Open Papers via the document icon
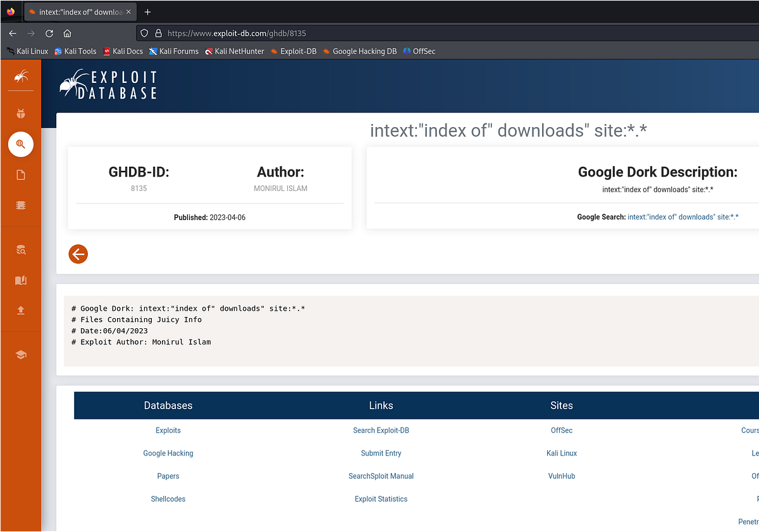The height and width of the screenshot is (532, 759). pos(21,175)
